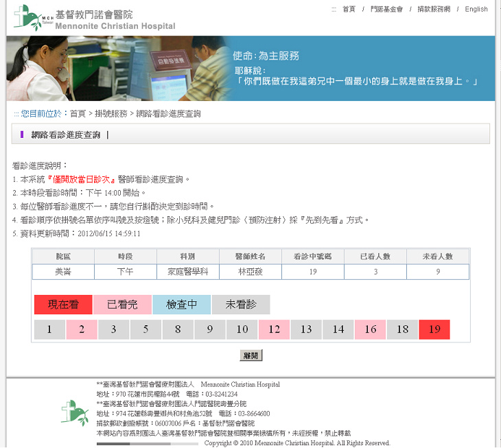Select queue number 8 box

[x=178, y=329]
